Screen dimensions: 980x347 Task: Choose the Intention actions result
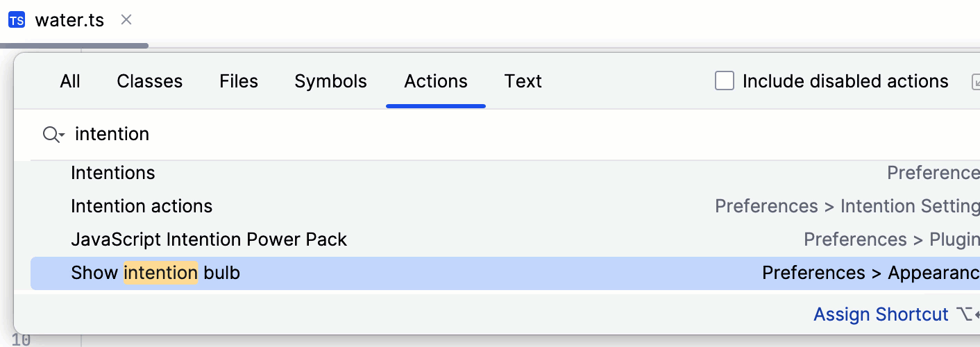pos(142,206)
